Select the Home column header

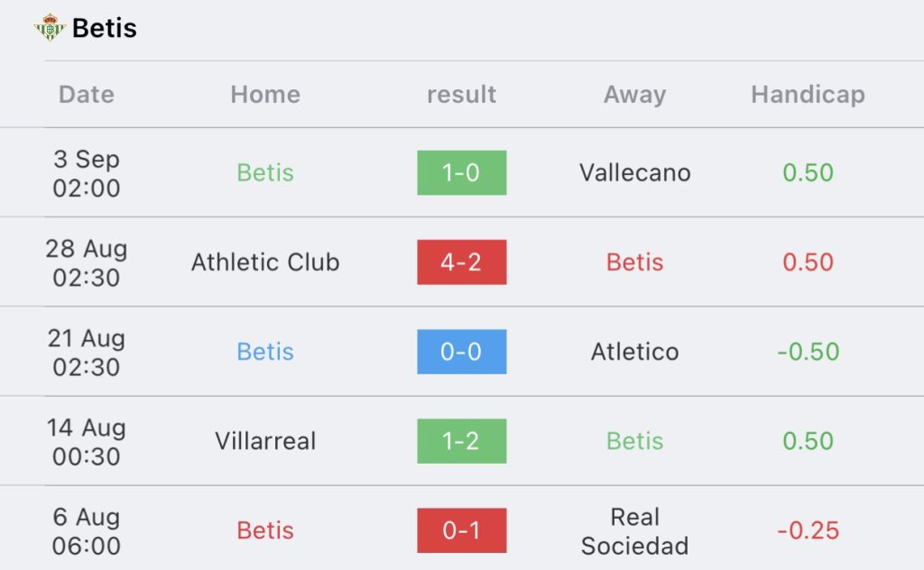[265, 94]
